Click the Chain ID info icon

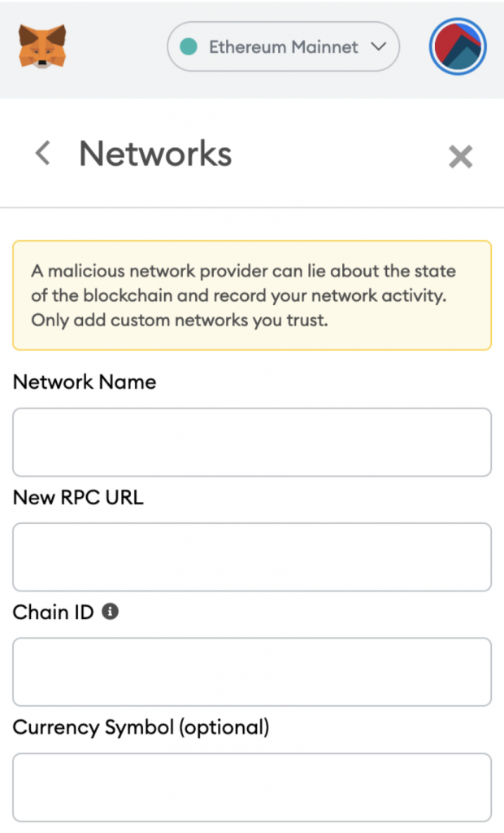(110, 612)
